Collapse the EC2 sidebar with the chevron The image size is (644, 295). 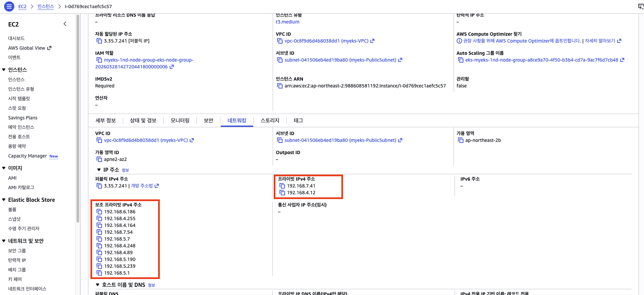65,24
